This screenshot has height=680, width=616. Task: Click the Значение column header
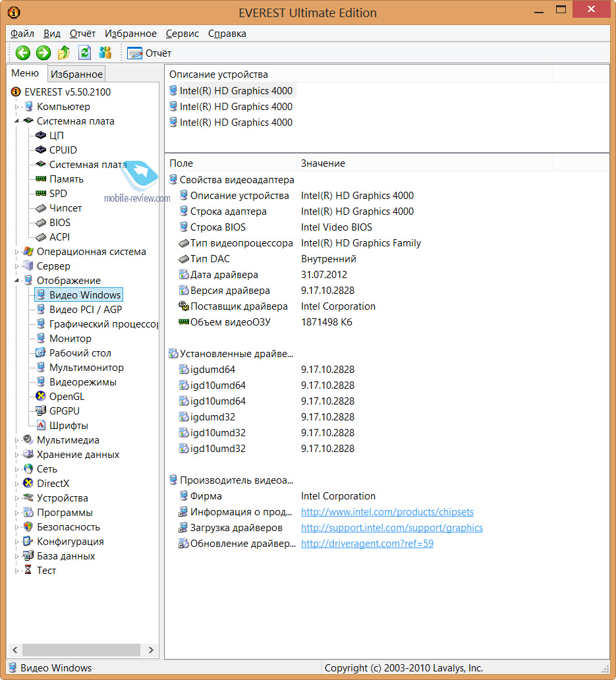click(x=425, y=163)
